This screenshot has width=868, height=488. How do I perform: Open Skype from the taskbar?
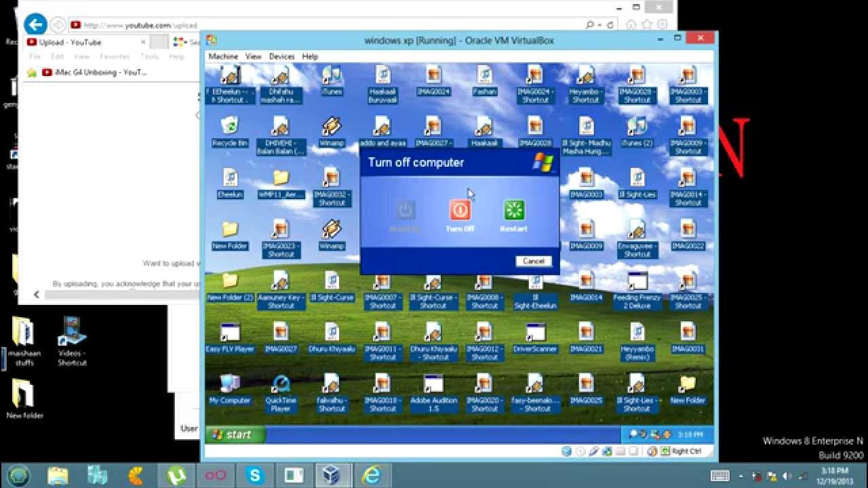256,475
